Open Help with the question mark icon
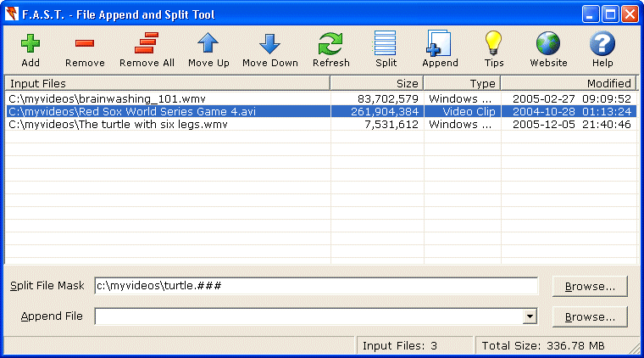Viewport: 644px width, 358px height. point(602,44)
